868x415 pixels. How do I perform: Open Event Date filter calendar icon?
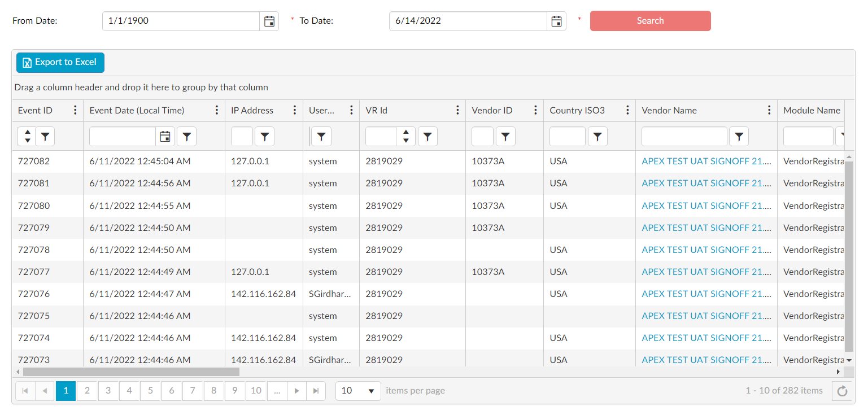pyautogui.click(x=165, y=137)
